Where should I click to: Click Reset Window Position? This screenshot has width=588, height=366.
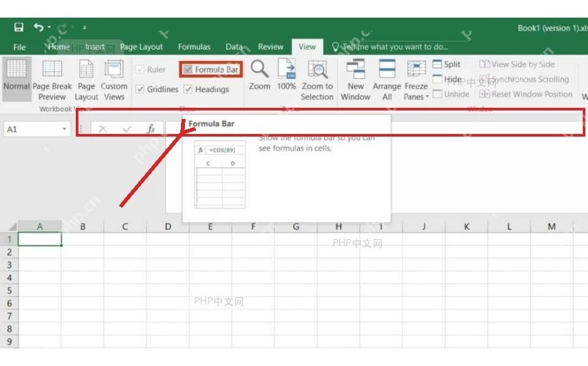click(526, 94)
